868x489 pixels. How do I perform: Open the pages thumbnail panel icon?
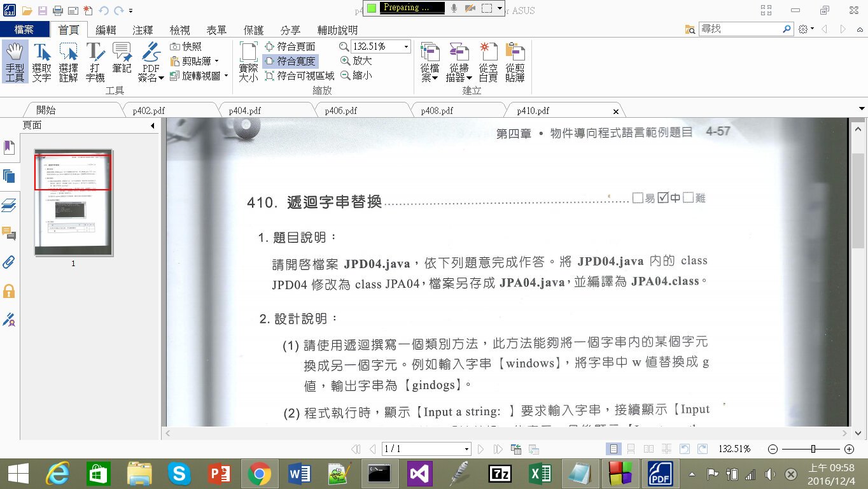click(x=9, y=176)
